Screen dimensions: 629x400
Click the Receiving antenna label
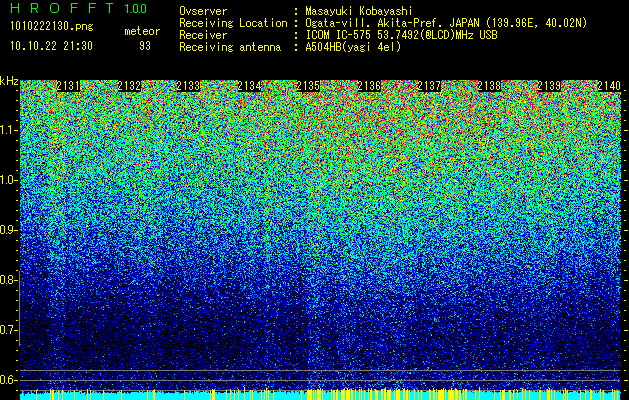pyautogui.click(x=230, y=47)
